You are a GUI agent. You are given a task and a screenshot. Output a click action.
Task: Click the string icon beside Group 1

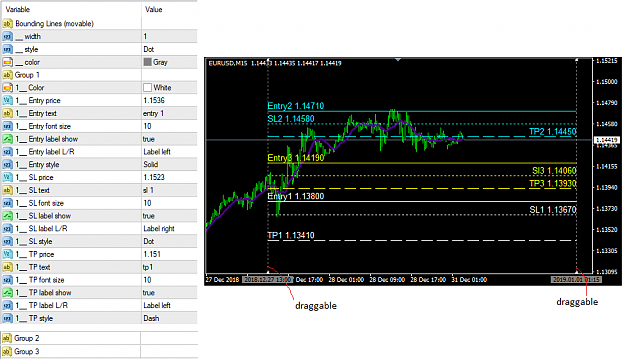click(x=8, y=75)
